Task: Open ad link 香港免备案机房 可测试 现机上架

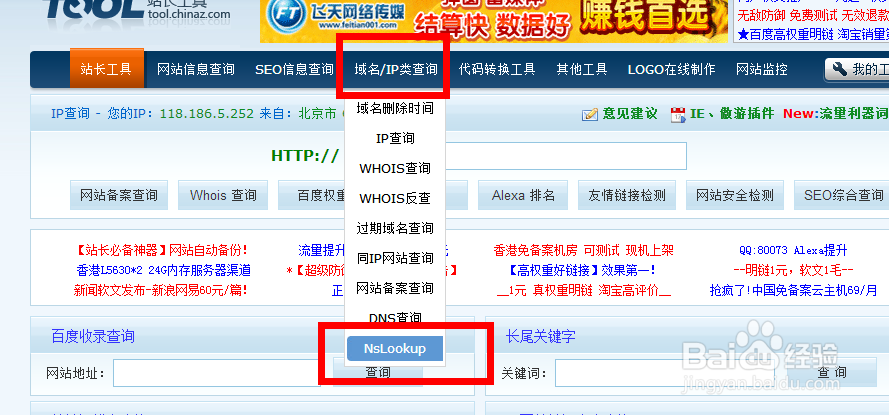Action: 583,250
